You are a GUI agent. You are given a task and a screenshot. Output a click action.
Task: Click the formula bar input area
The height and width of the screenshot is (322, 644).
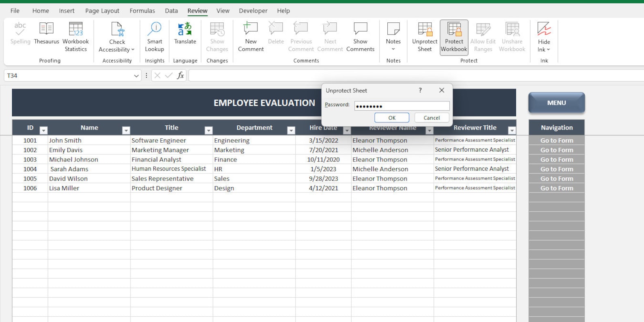click(416, 75)
